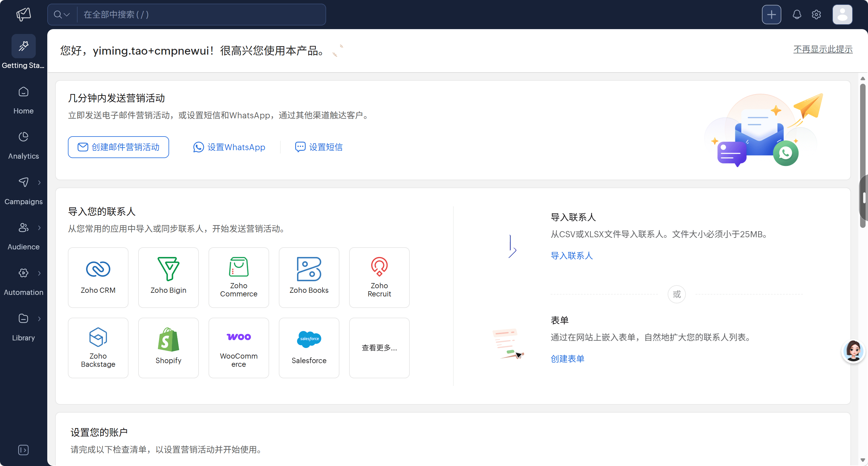Expand the Campaigns submenu chevron
The height and width of the screenshot is (466, 868).
pos(39,182)
